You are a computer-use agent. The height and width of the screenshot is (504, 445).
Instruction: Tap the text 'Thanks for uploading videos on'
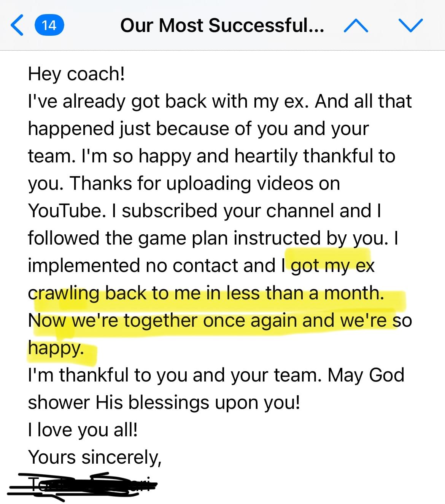(205, 183)
